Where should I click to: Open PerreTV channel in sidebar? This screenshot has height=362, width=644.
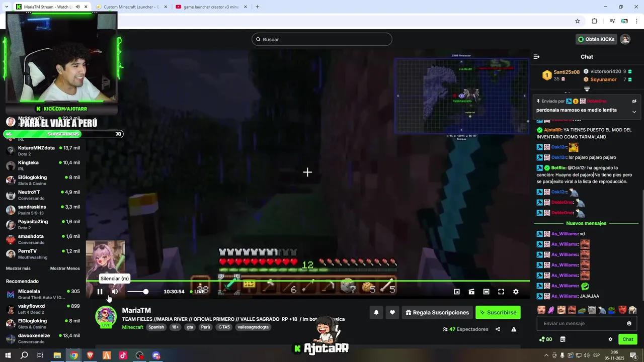coord(43,253)
